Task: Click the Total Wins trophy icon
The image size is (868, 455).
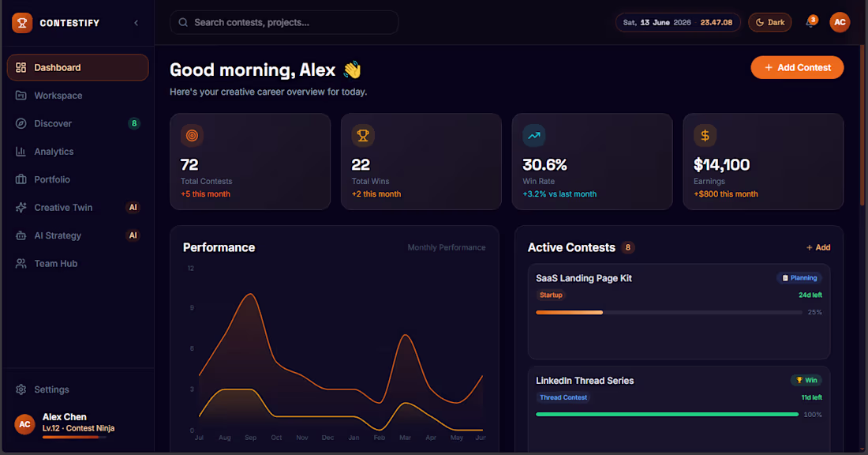Action: click(x=363, y=135)
